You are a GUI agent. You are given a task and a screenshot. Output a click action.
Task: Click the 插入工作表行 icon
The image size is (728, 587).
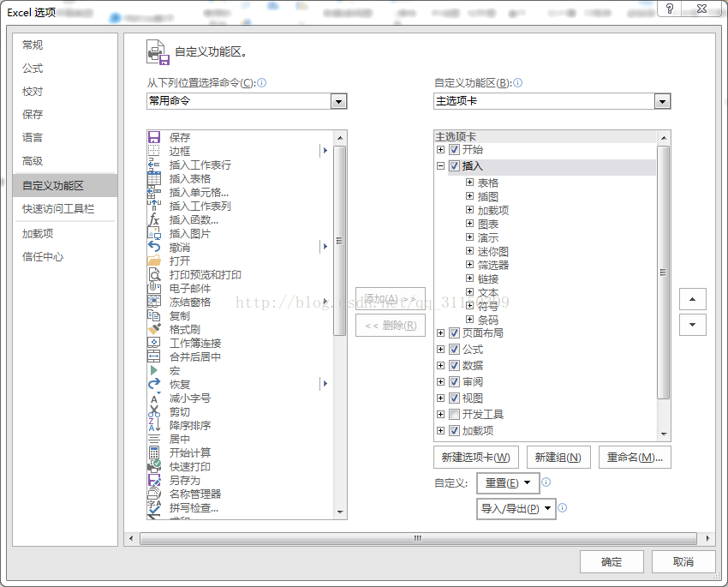(154, 165)
